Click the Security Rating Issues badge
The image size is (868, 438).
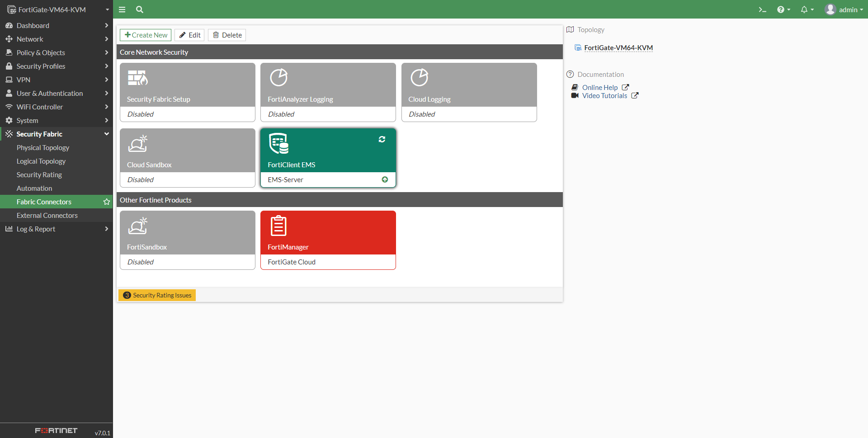157,295
